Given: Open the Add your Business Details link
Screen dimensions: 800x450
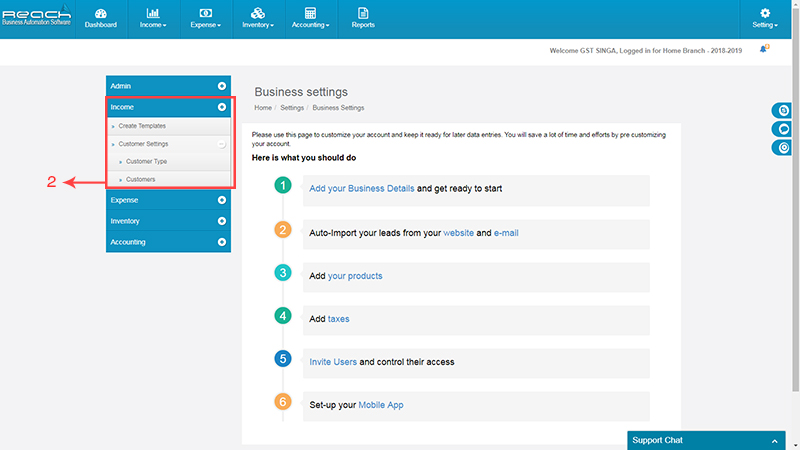Looking at the screenshot, I should pos(362,188).
